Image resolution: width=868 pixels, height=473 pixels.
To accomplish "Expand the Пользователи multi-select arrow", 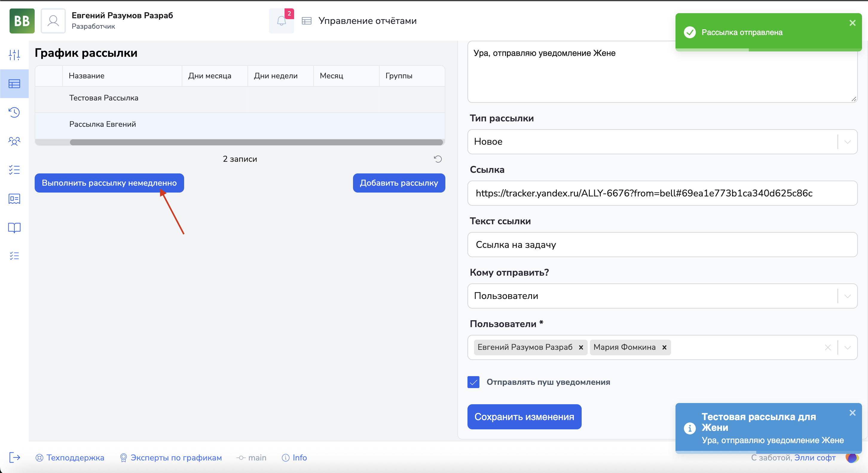I will pos(847,347).
